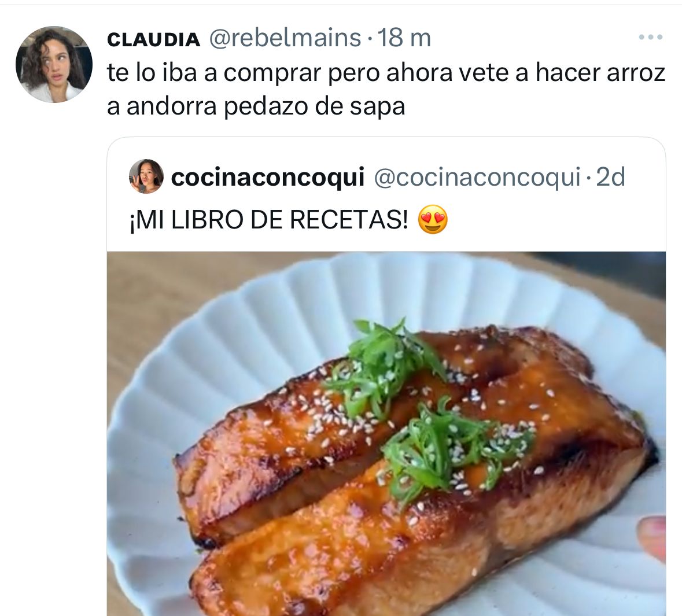The image size is (682, 616).
Task: Click the word andorra in tweet
Action: coord(171,106)
